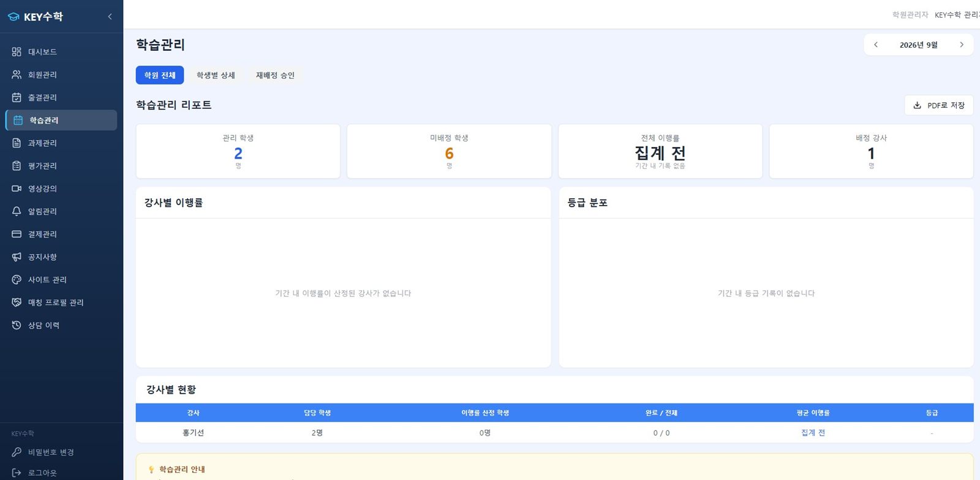Click the 상담 이력 history icon
980x480 pixels.
point(17,325)
